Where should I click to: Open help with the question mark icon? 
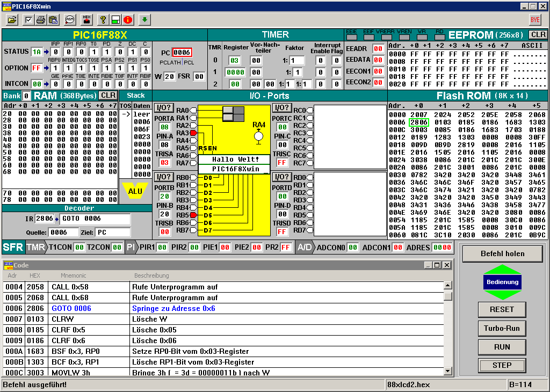[x=103, y=20]
